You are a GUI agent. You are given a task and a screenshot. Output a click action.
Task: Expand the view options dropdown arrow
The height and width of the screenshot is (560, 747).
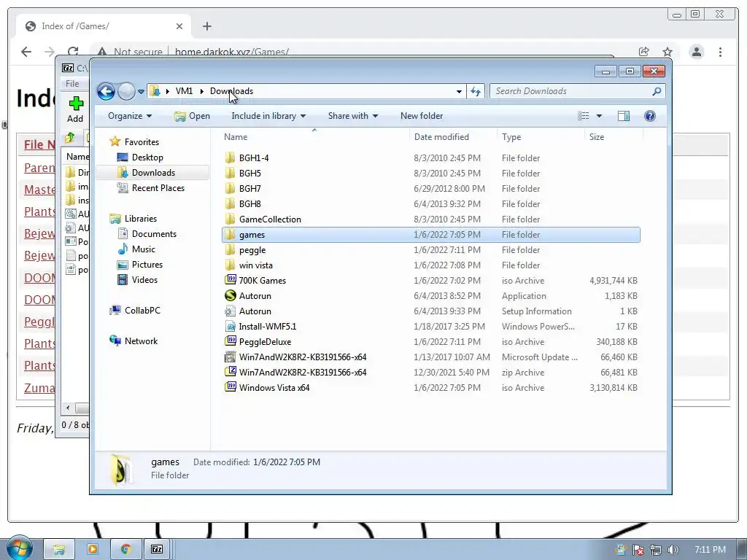coord(599,116)
